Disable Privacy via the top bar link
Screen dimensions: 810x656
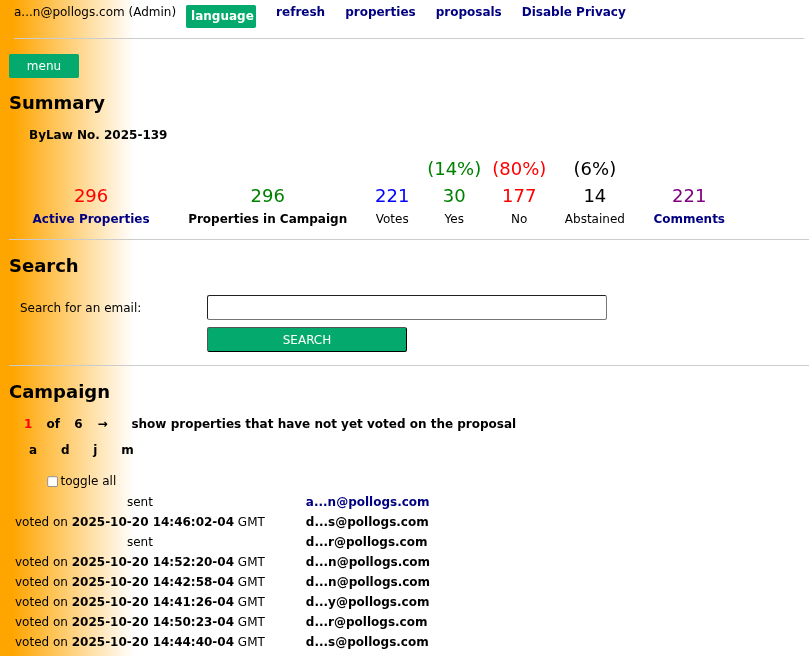[573, 11]
